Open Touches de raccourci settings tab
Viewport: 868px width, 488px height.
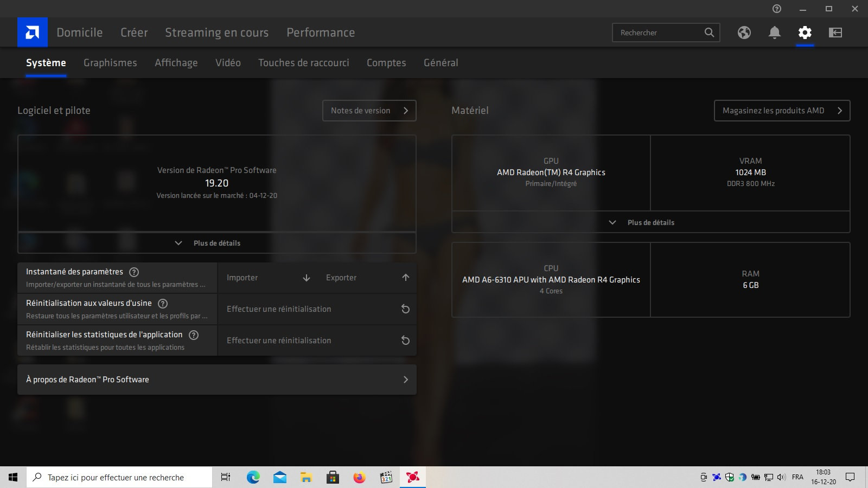(x=304, y=63)
